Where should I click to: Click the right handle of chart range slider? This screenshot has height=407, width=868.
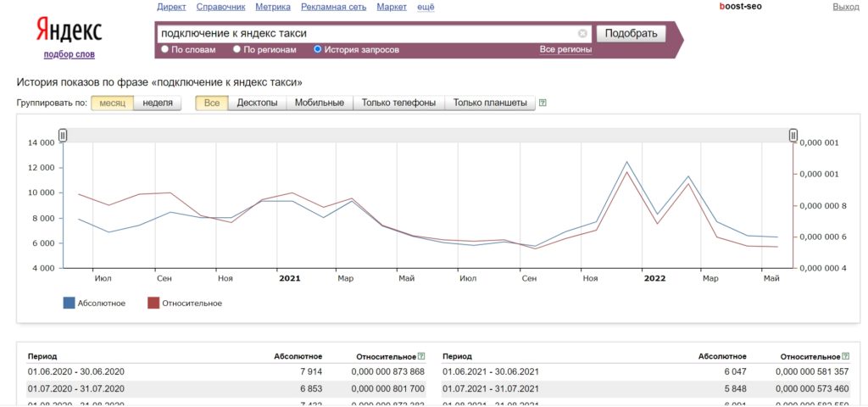pyautogui.click(x=793, y=135)
